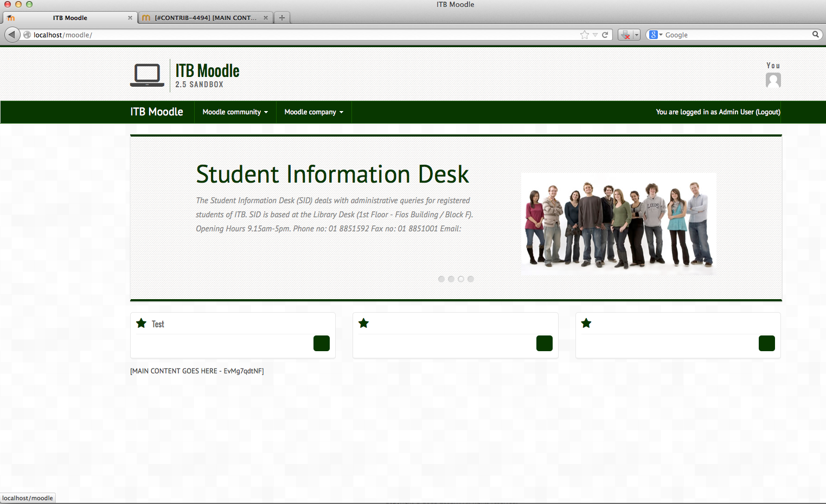Click the MAIN CONTENT GOES HERE text
This screenshot has height=504, width=826.
197,371
